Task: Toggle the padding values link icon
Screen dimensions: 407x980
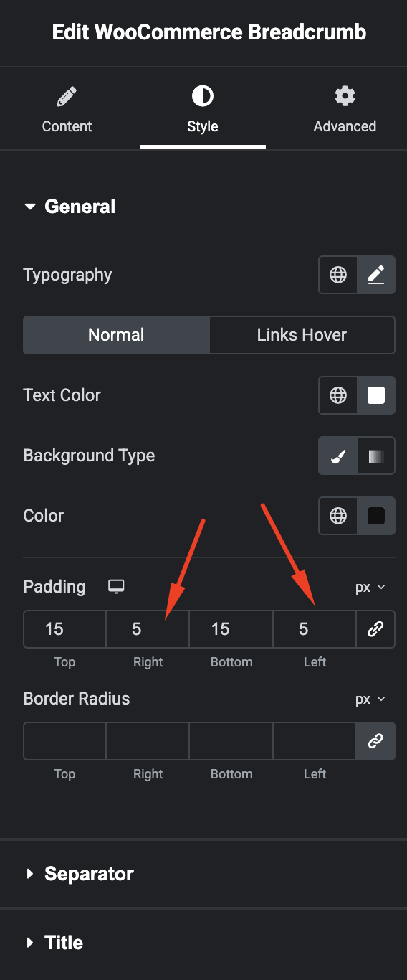Action: pyautogui.click(x=375, y=629)
